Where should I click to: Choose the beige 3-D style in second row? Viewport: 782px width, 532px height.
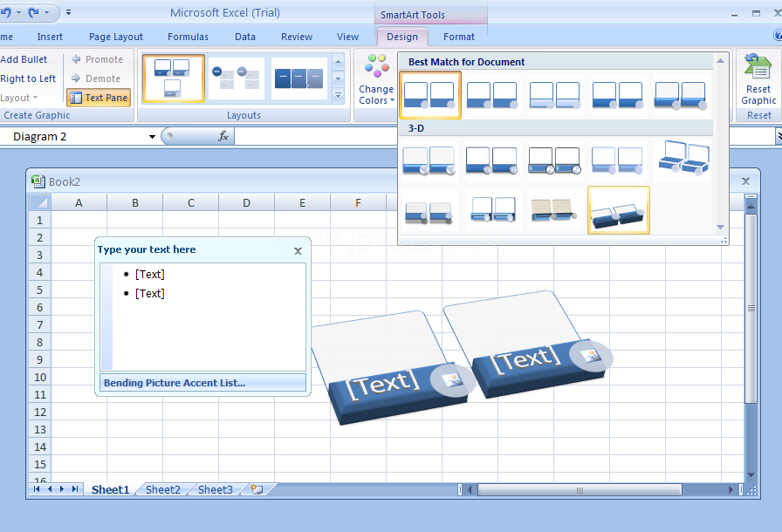[x=555, y=210]
